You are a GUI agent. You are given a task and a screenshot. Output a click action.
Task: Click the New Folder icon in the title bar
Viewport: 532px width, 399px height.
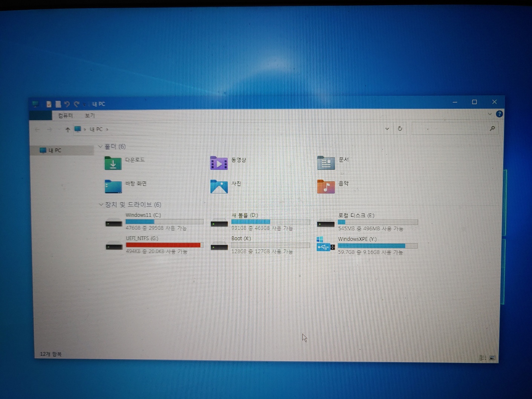click(x=58, y=104)
